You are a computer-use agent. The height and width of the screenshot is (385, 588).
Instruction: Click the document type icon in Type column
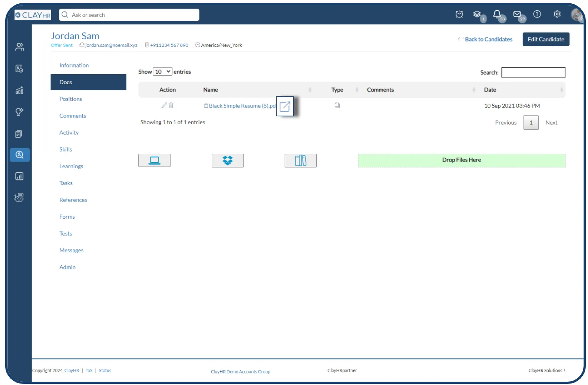[337, 105]
